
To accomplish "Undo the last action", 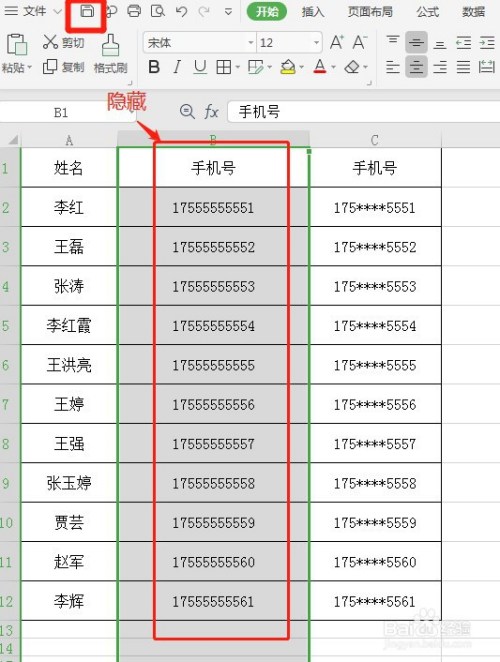I will point(182,11).
